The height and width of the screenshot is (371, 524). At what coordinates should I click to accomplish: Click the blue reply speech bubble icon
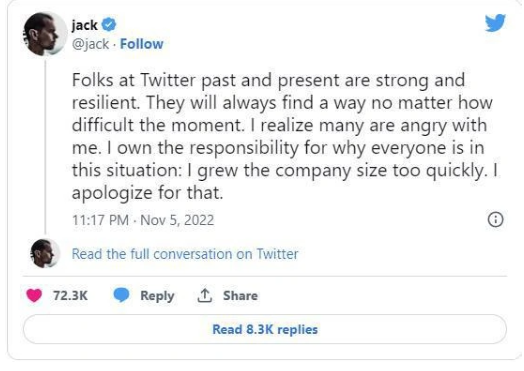pos(121,295)
